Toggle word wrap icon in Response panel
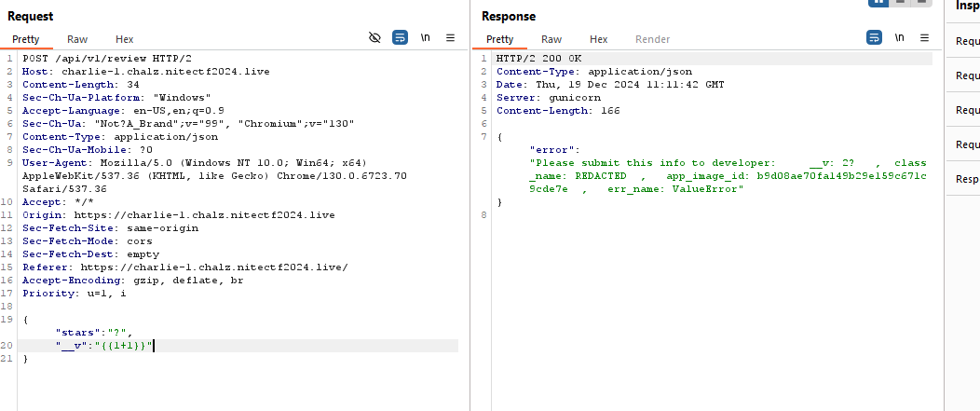The image size is (980, 411). (875, 38)
